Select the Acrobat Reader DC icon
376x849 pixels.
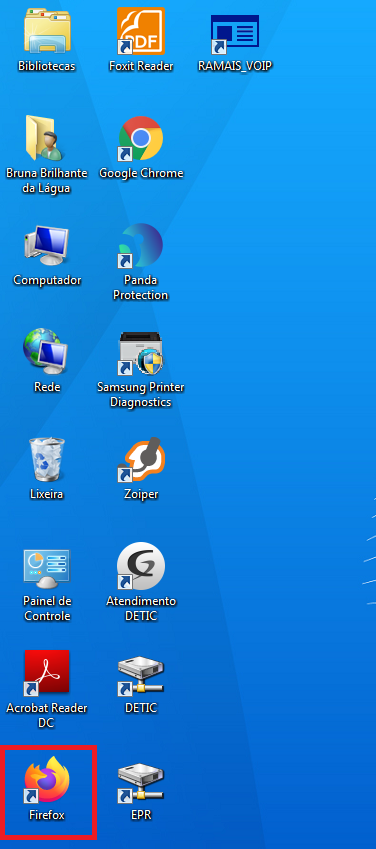click(x=47, y=673)
